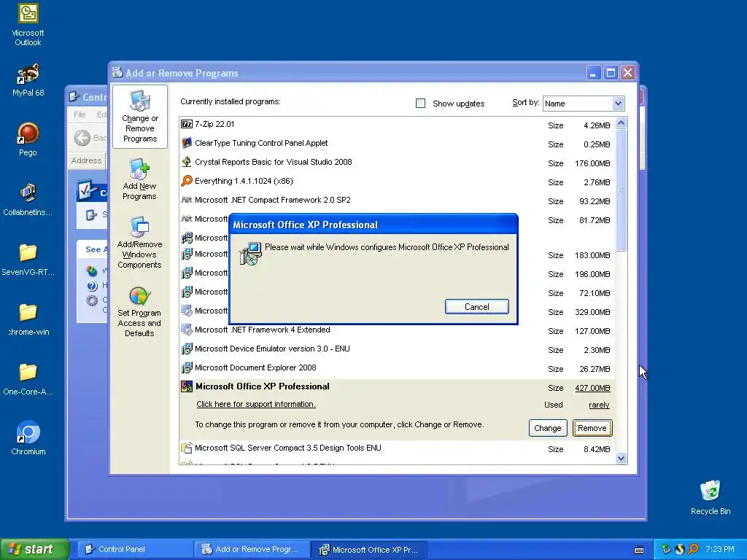This screenshot has width=747, height=560.
Task: Click the Change button for Office XP
Action: (548, 428)
